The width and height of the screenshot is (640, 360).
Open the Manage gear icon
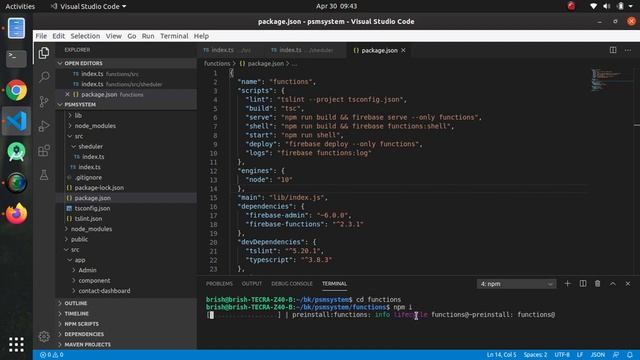pos(44,336)
